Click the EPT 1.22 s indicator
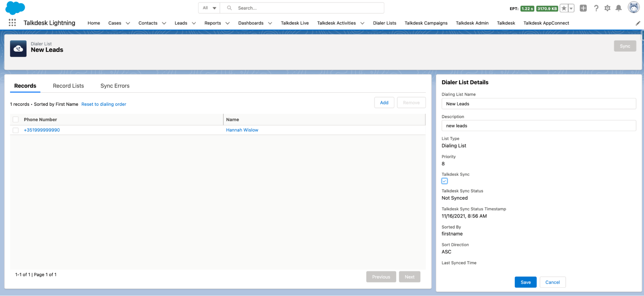Image resolution: width=644 pixels, height=296 pixels. (x=527, y=9)
